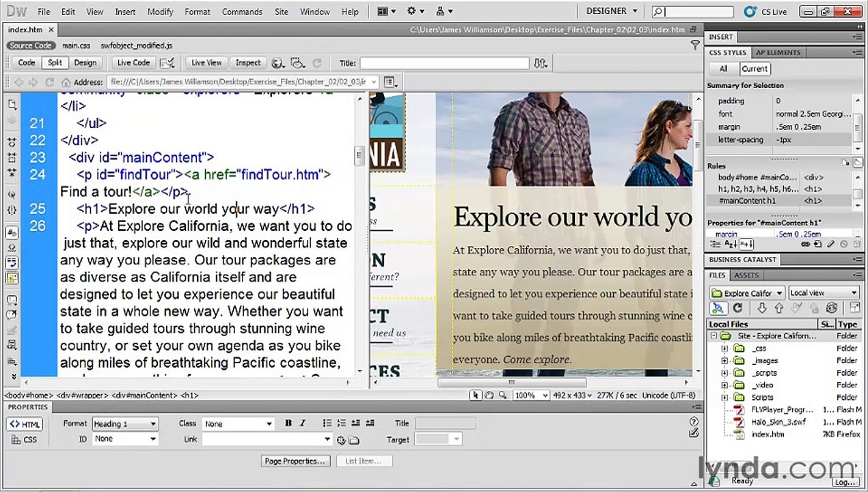Click the Italic button in Properties
868x492 pixels.
pyautogui.click(x=302, y=424)
